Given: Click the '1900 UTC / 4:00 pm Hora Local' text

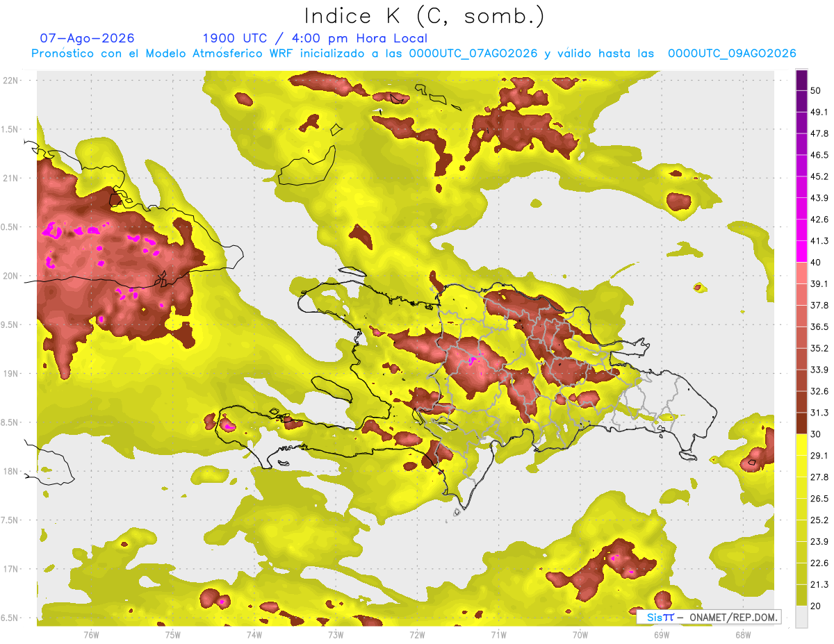Looking at the screenshot, I should tap(315, 38).
